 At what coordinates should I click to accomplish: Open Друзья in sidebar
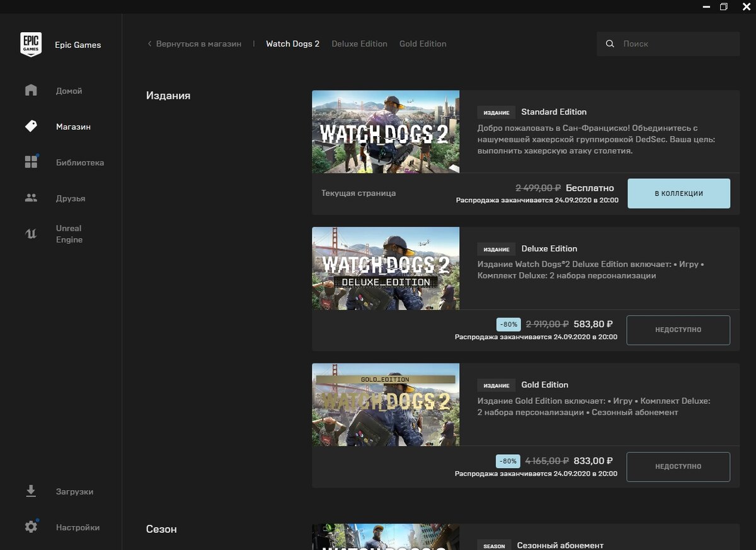pos(71,198)
